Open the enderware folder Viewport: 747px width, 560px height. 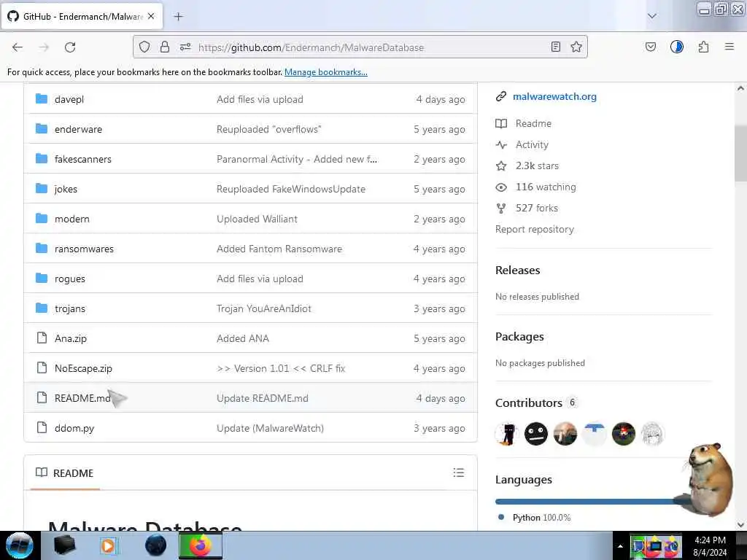78,129
